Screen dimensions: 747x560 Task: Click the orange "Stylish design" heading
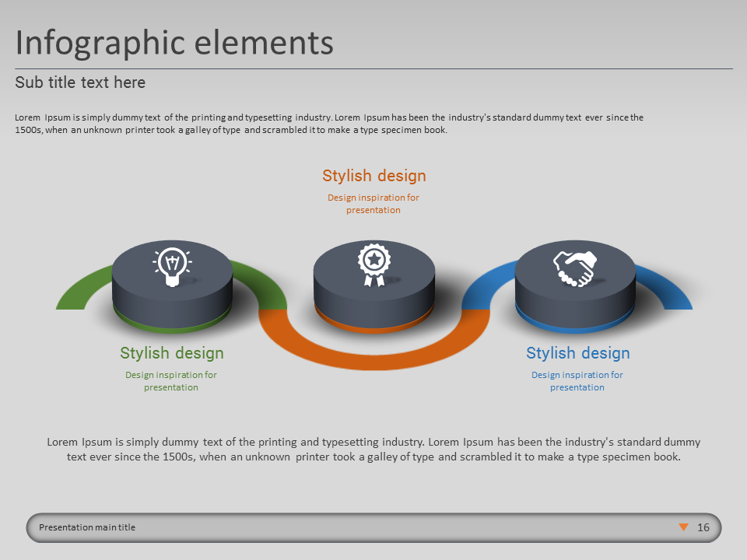pyautogui.click(x=374, y=176)
